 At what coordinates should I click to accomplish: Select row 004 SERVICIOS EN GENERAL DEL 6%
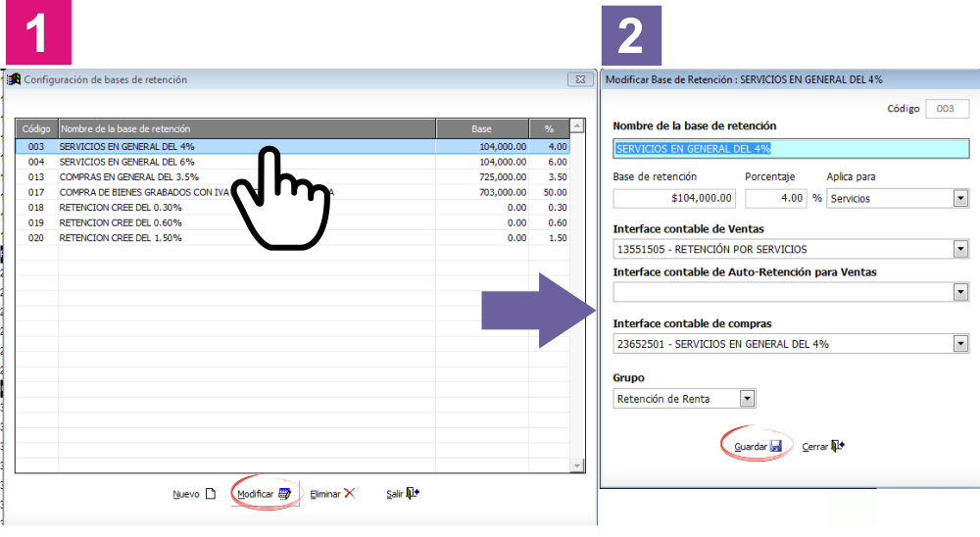pyautogui.click(x=292, y=162)
